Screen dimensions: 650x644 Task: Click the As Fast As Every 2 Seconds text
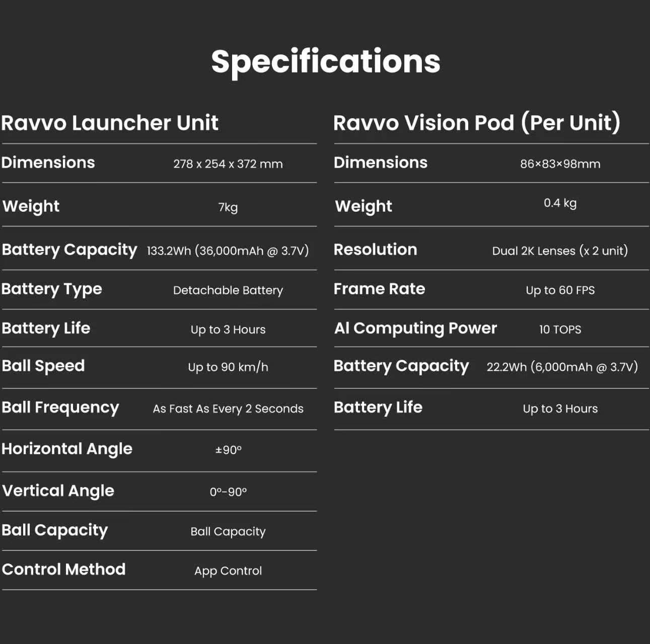pyautogui.click(x=228, y=409)
